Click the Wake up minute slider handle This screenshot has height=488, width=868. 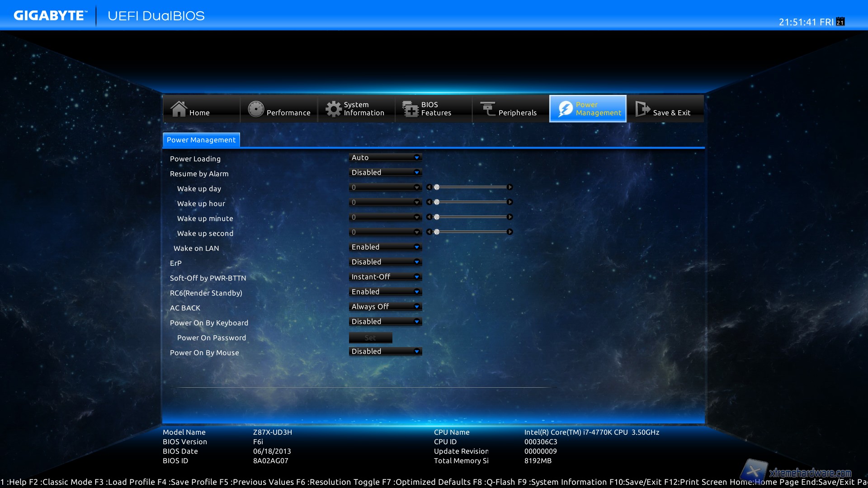(x=437, y=217)
